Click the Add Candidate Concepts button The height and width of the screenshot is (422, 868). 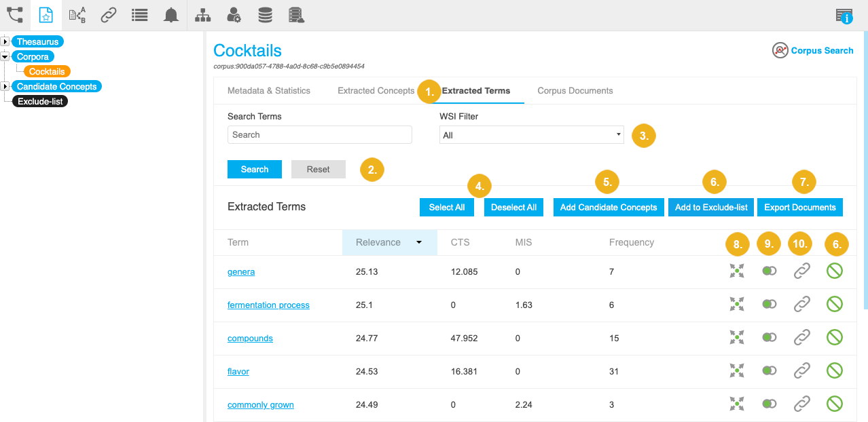(x=608, y=208)
